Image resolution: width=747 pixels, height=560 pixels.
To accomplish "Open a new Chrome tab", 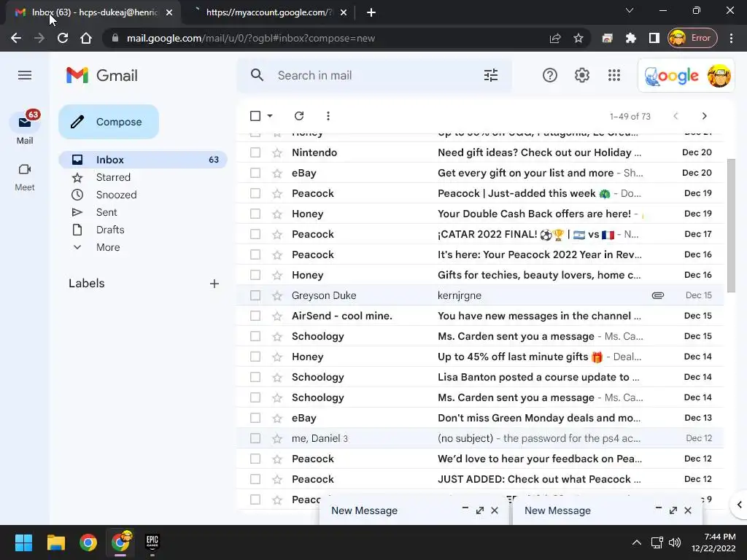I will point(371,13).
